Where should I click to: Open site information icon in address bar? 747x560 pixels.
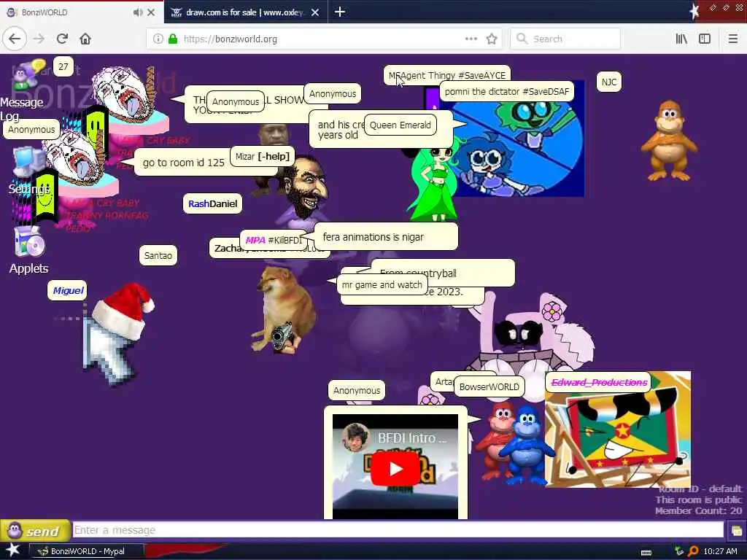point(158,39)
